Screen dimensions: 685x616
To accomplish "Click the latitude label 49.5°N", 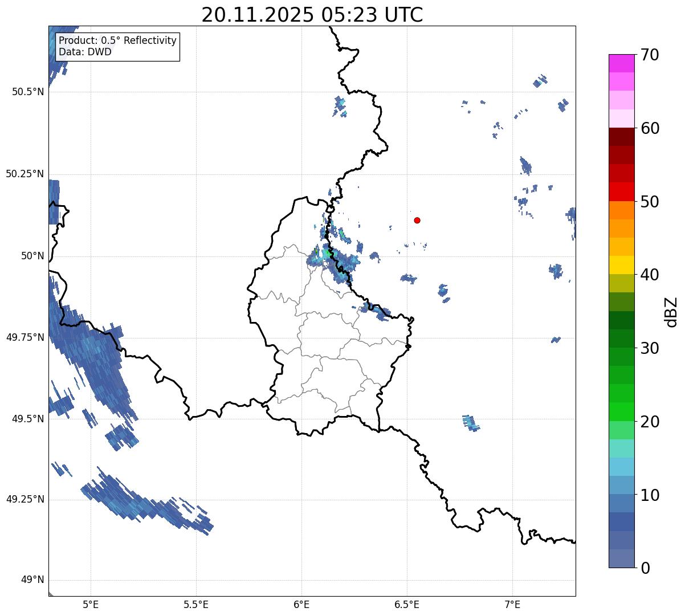I will [27, 419].
